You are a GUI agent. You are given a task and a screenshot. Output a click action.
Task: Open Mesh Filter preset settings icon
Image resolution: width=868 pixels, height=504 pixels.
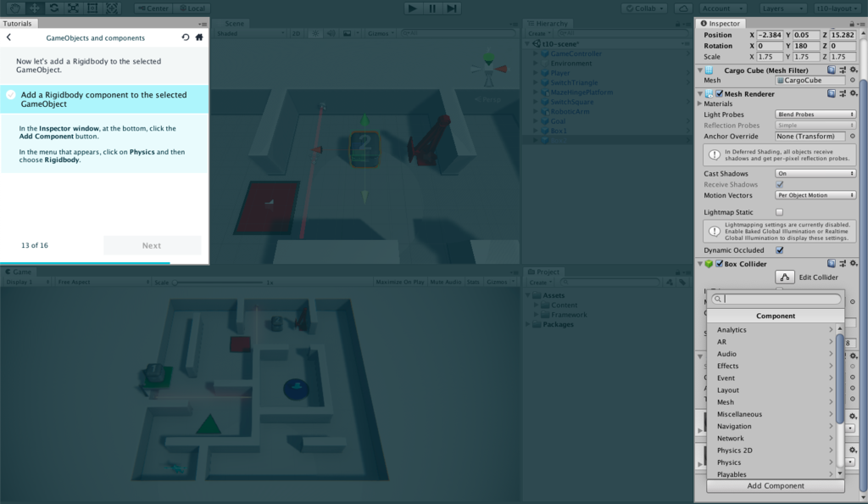click(843, 70)
